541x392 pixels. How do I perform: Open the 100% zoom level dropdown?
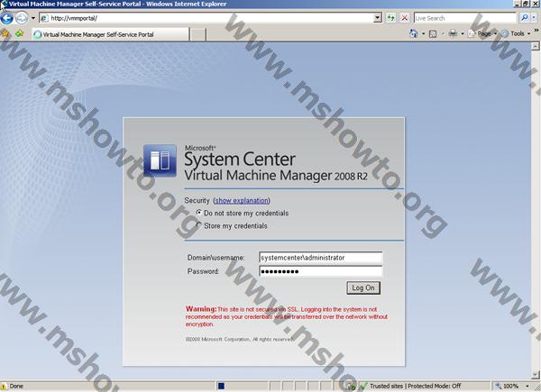point(527,386)
